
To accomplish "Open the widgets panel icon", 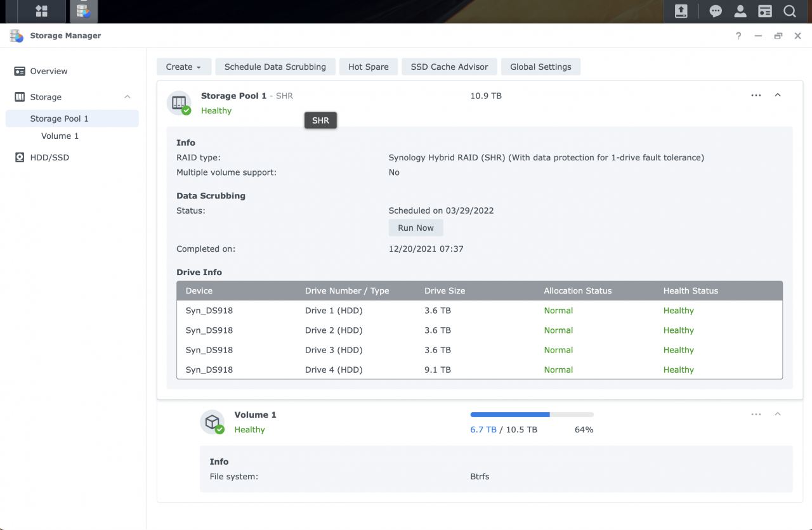I will pos(764,11).
